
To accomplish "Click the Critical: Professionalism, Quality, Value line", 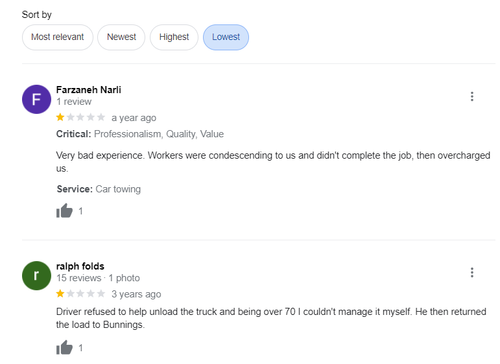I will [140, 134].
